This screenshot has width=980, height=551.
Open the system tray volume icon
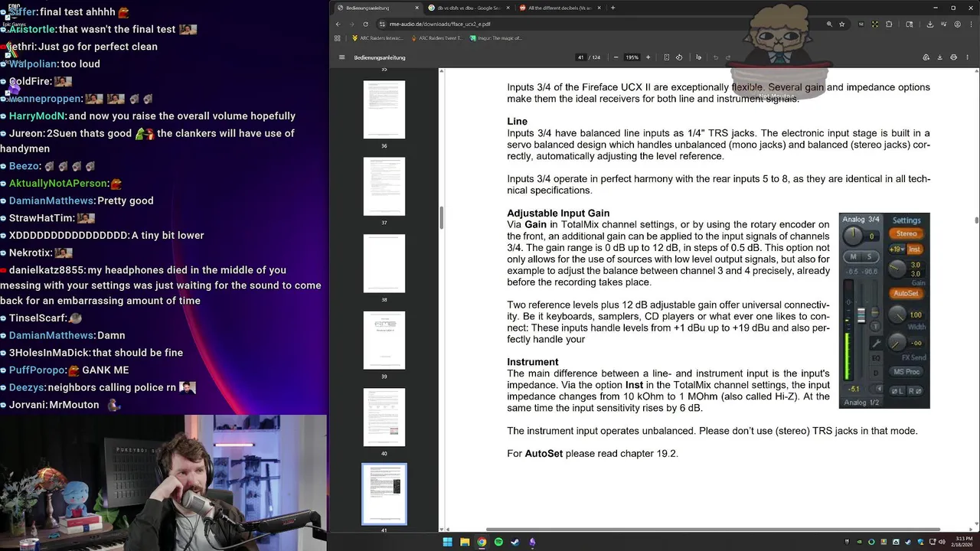point(941,542)
